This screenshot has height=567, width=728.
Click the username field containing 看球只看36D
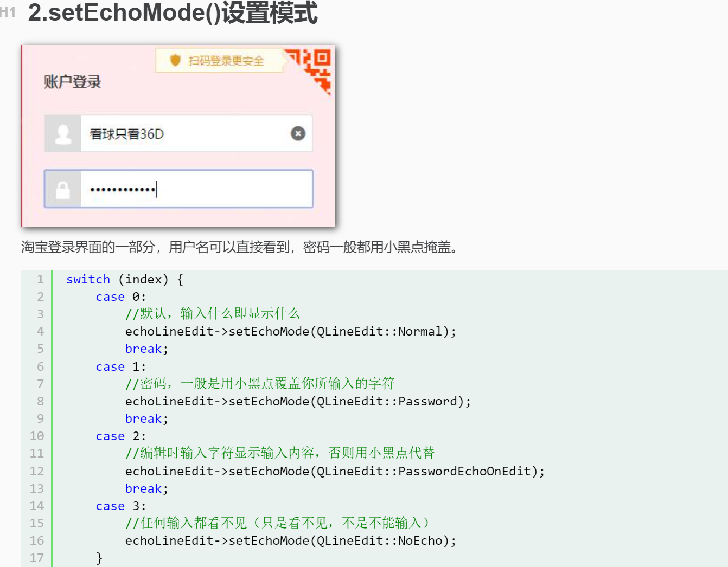178,133
